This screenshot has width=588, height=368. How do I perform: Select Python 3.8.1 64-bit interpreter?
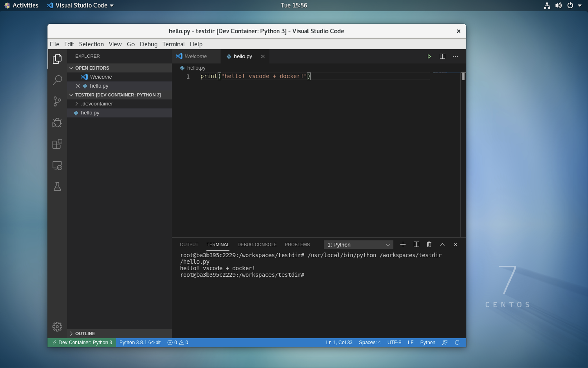pos(140,342)
